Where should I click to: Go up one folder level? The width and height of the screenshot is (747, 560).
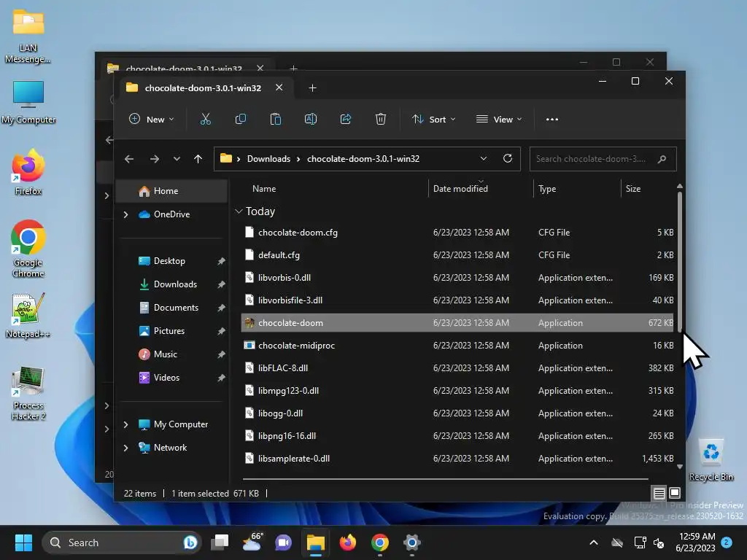(x=198, y=159)
